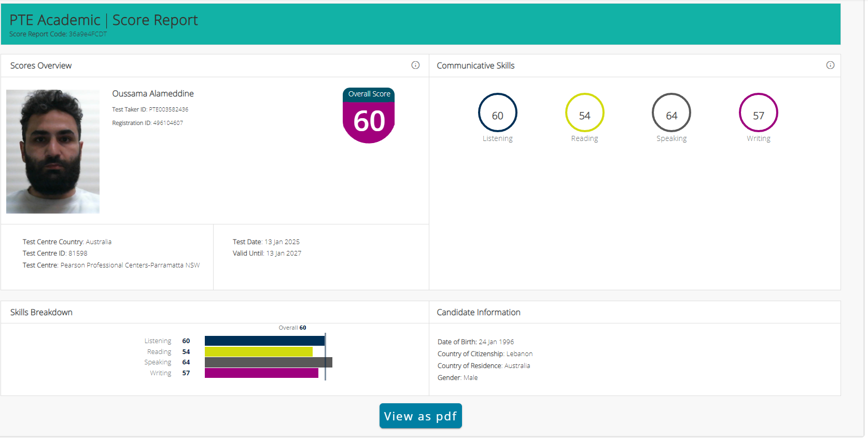The image size is (868, 438).
Task: Click the Writing label in Skills Breakdown
Action: (161, 373)
